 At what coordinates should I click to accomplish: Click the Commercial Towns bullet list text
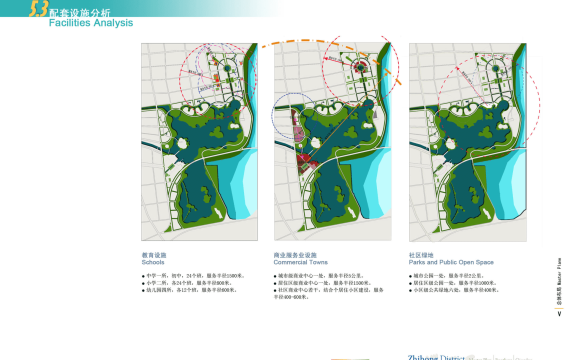coord(329,286)
